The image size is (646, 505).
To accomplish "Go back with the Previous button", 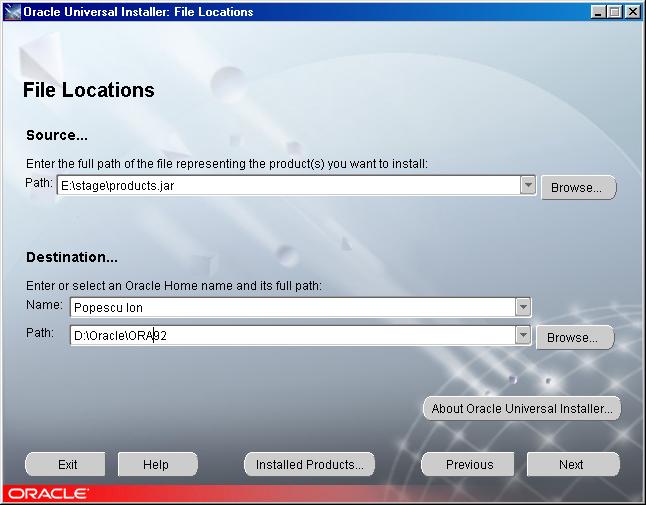I will click(x=469, y=464).
